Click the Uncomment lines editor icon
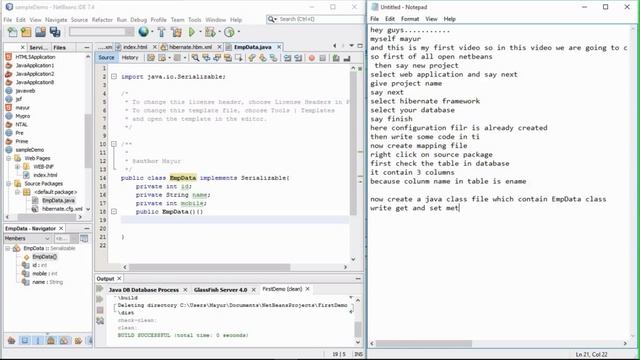 [x=347, y=58]
